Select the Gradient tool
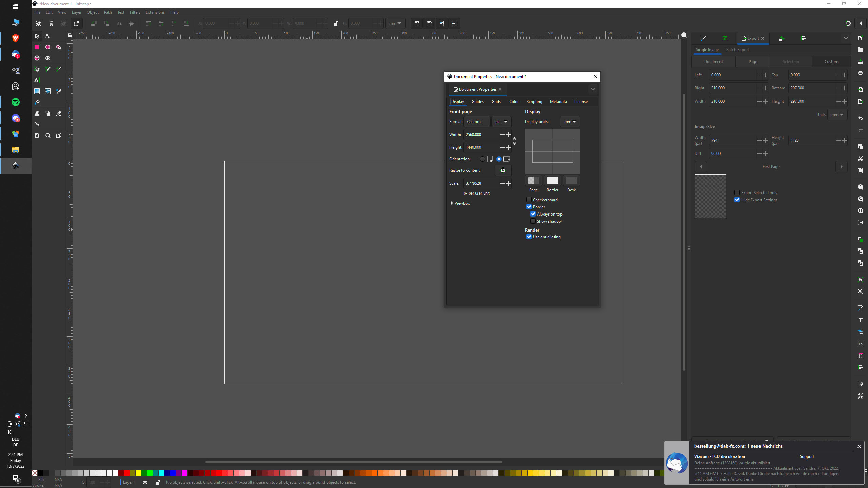 coord(37,91)
